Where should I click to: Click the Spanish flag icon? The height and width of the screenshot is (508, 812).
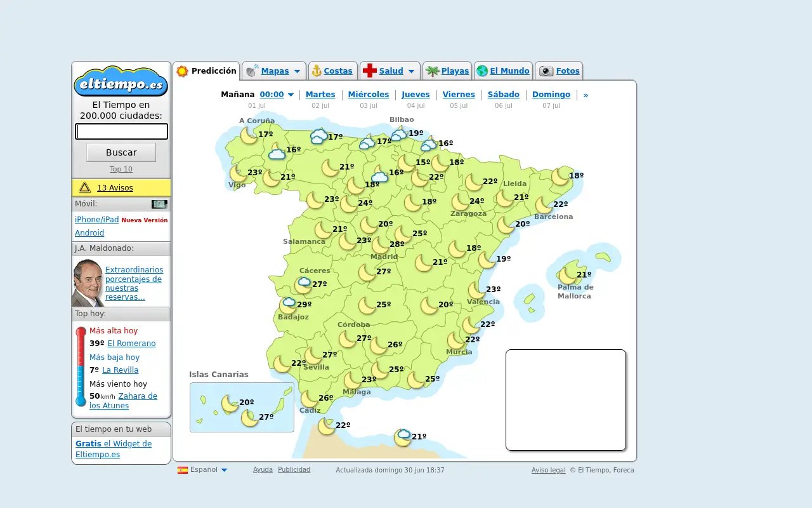183,470
